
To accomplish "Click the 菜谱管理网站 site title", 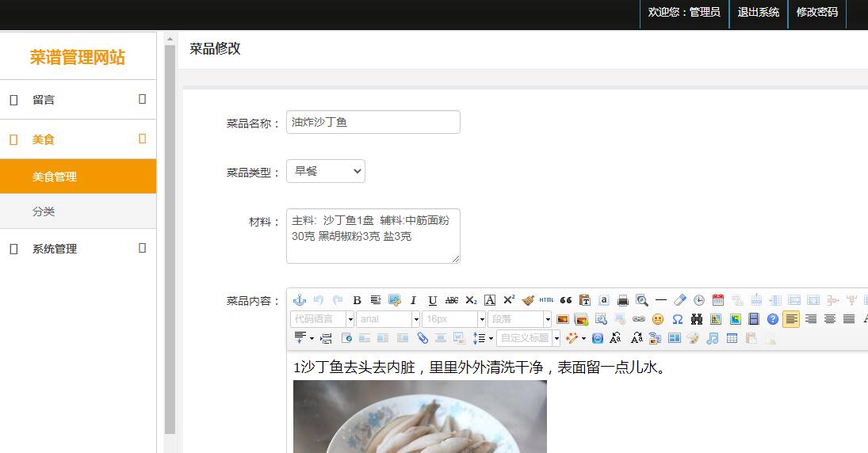I will tap(78, 58).
